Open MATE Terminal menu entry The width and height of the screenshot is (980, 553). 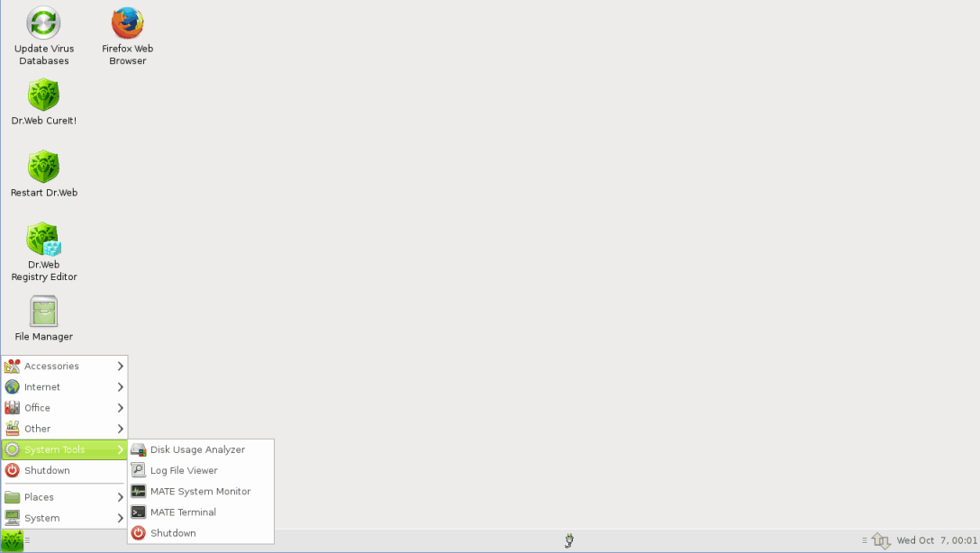pos(201,512)
